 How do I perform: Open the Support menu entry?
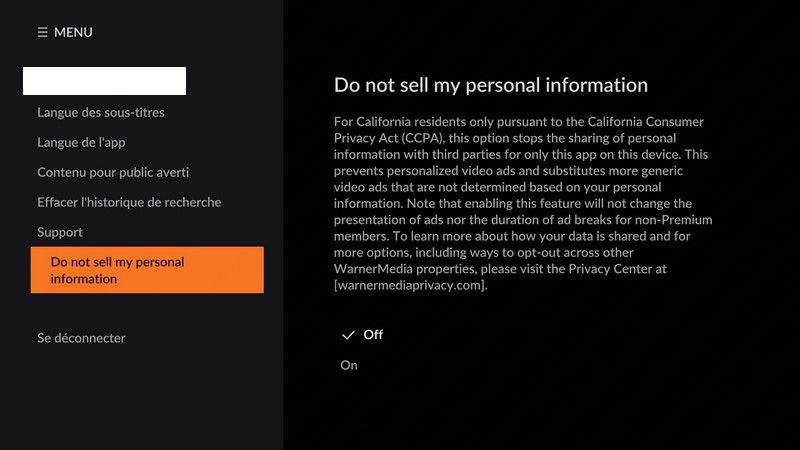tap(60, 232)
